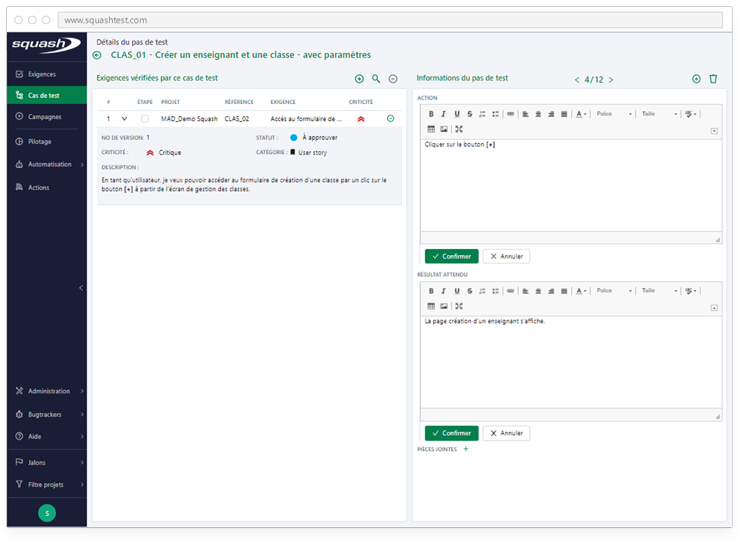Open Cas de test in the sidebar

(x=47, y=96)
